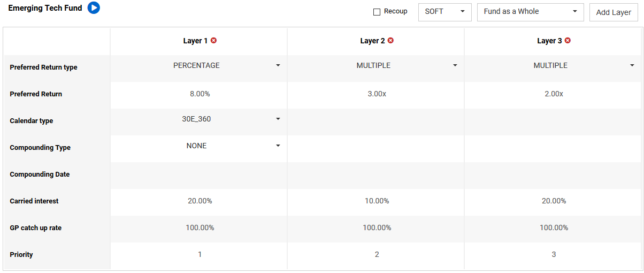Image resolution: width=644 pixels, height=273 pixels.
Task: Open the SOFT dropdown
Action: 444,12
